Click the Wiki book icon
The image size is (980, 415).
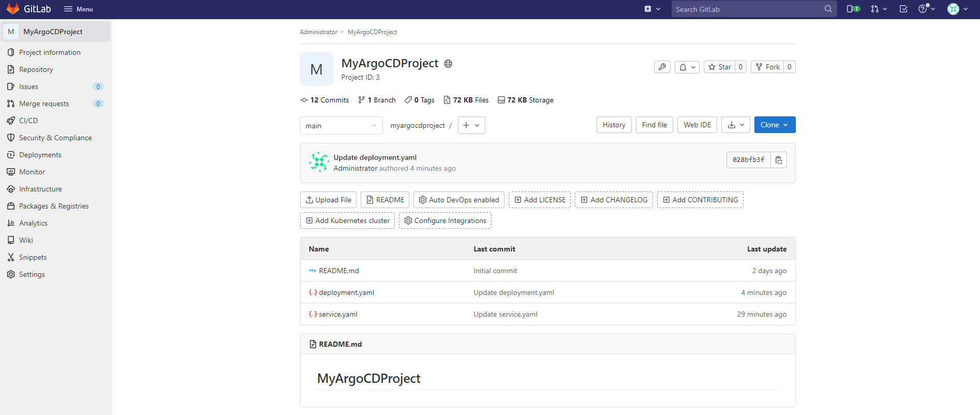tap(11, 240)
